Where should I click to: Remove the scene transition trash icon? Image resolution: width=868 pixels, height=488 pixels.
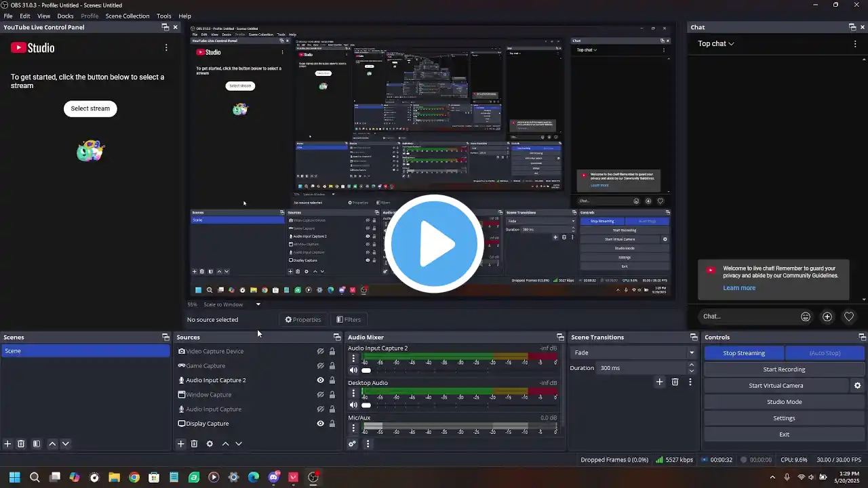[x=675, y=382]
